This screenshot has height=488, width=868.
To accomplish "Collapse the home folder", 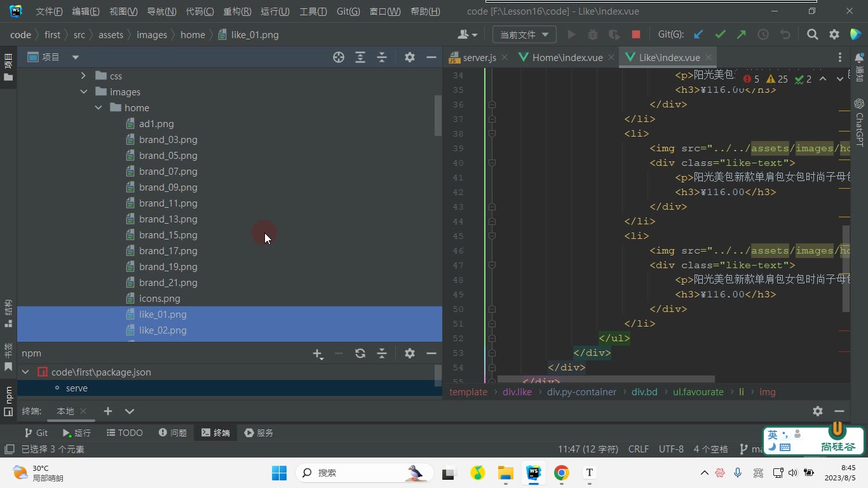I will pyautogui.click(x=98, y=108).
